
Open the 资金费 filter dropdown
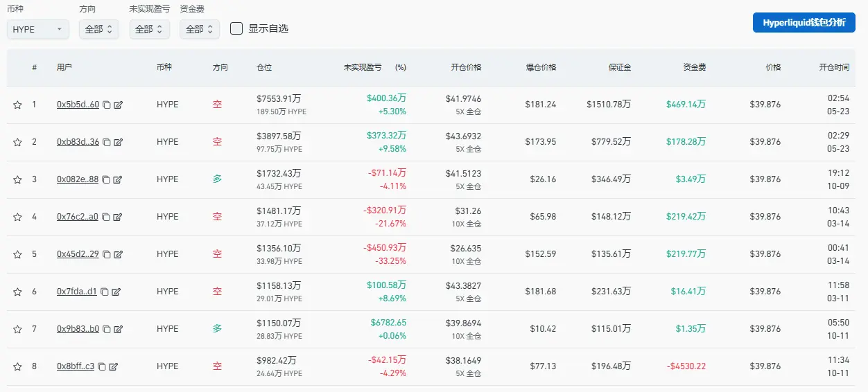pyautogui.click(x=200, y=29)
